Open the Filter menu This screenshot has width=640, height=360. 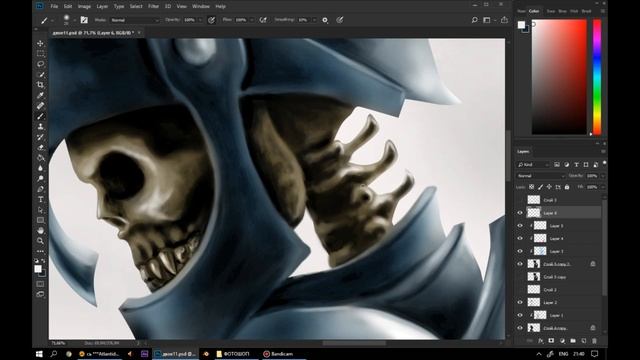(153, 7)
